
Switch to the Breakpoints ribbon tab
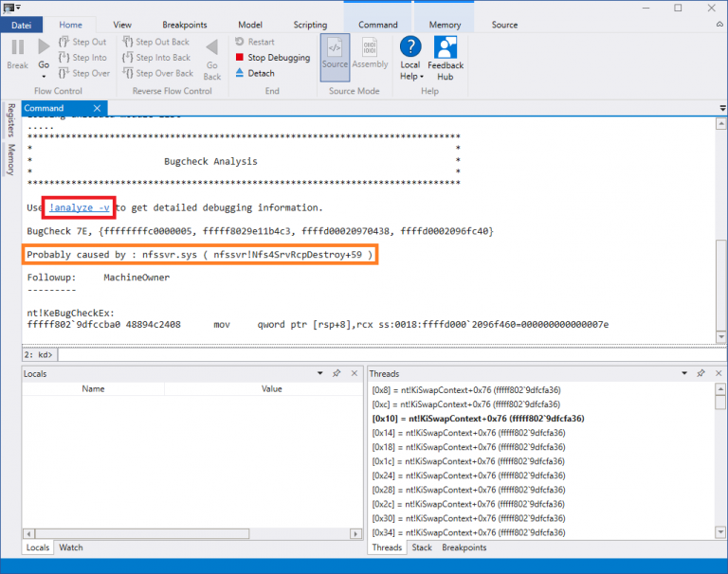[x=185, y=25]
